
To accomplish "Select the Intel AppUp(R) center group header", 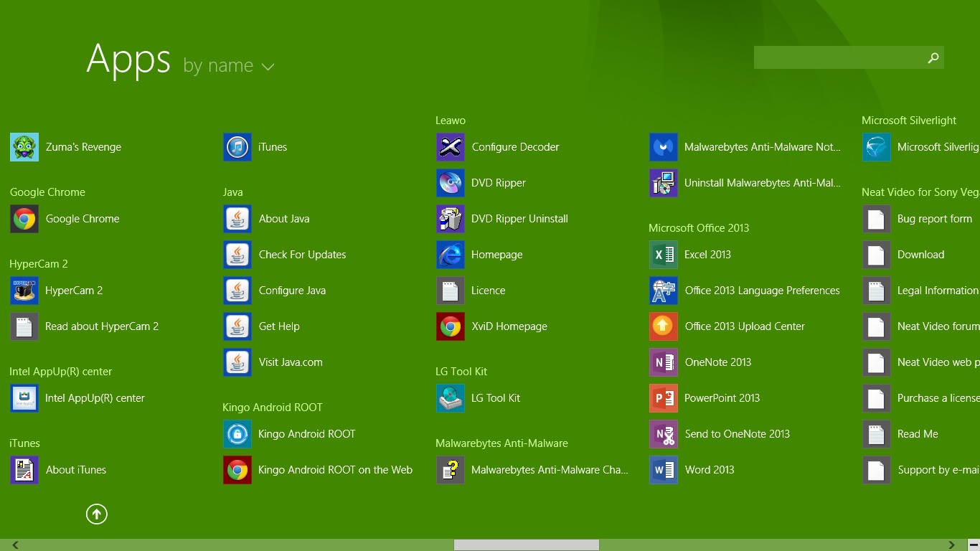I will [61, 372].
